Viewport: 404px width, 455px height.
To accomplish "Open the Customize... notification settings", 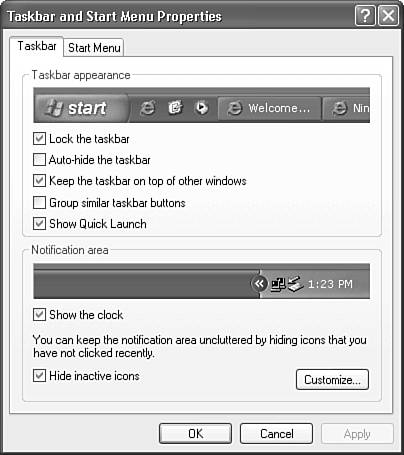I will coord(332,379).
